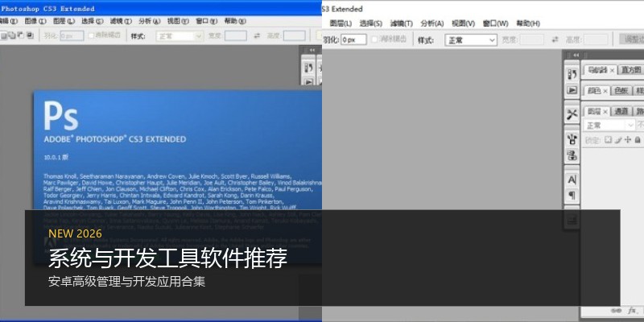Select Intersect with Selection icon in left window
Viewport: 644px width, 322px height.
(x=30, y=35)
